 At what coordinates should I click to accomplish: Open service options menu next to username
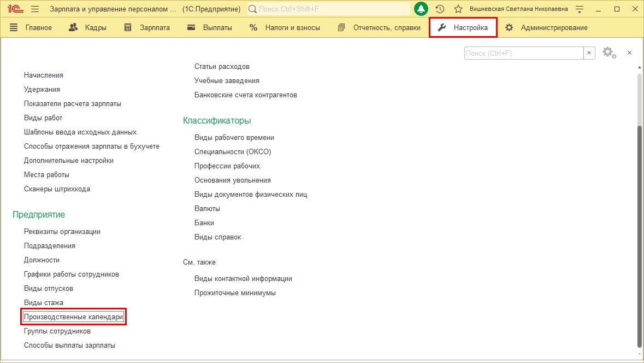[580, 9]
